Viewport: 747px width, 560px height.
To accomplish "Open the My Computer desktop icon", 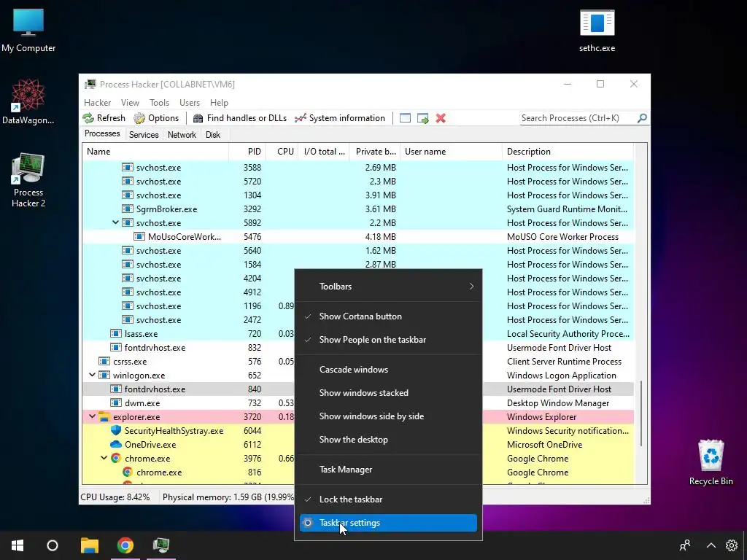I will pyautogui.click(x=28, y=31).
